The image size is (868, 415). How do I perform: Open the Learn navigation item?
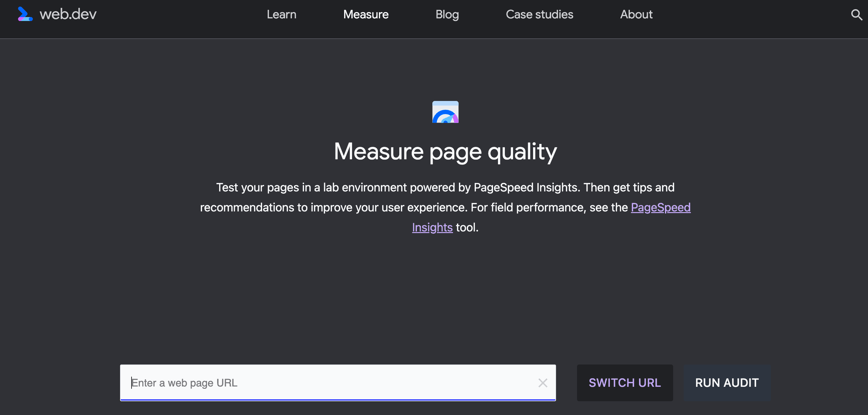[x=281, y=14]
